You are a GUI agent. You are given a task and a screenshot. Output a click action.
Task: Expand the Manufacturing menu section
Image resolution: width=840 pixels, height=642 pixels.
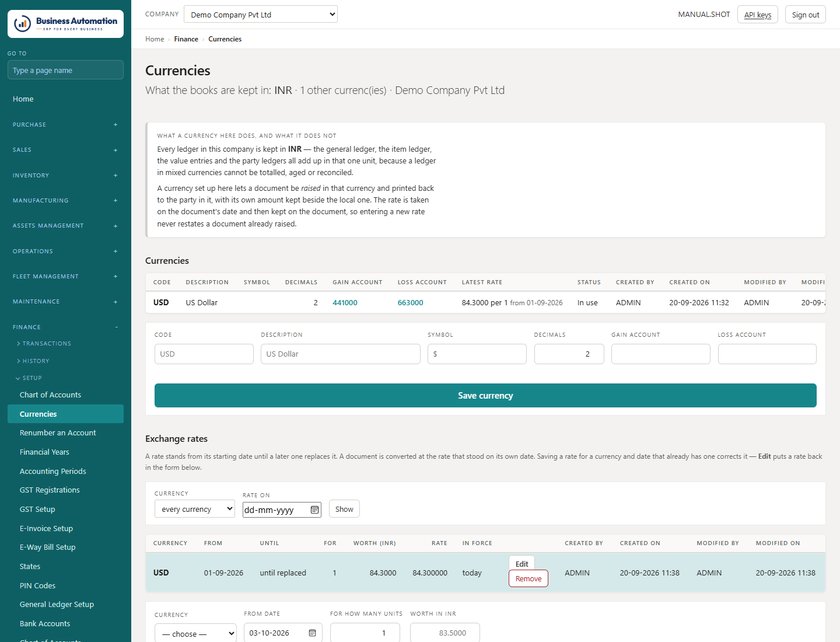coord(65,201)
